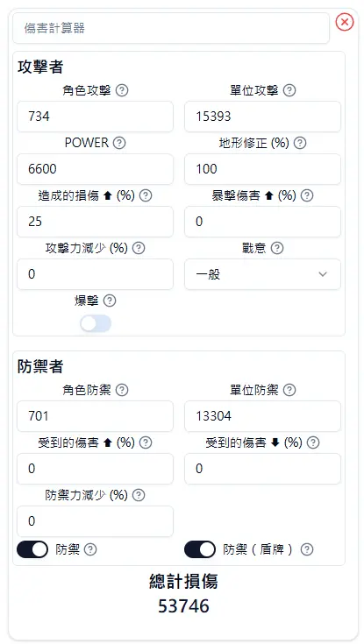Close the damage calculator with the red X
364x644 pixels.
pos(345,22)
